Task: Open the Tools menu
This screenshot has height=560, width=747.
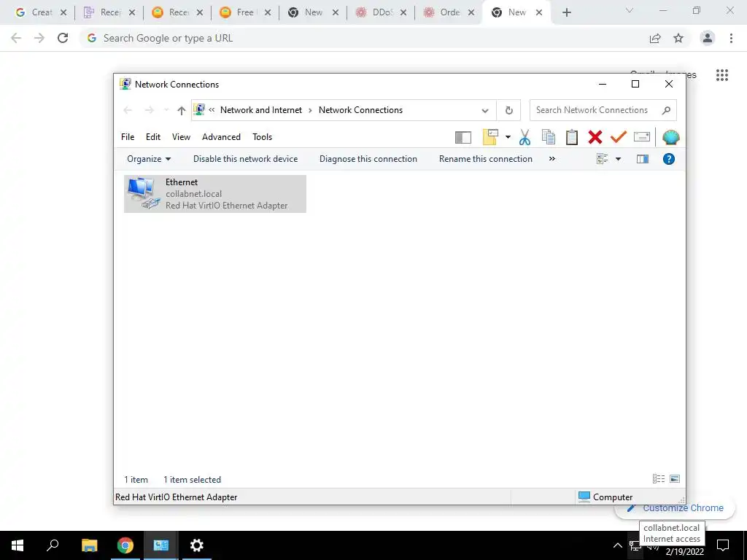Action: (262, 137)
